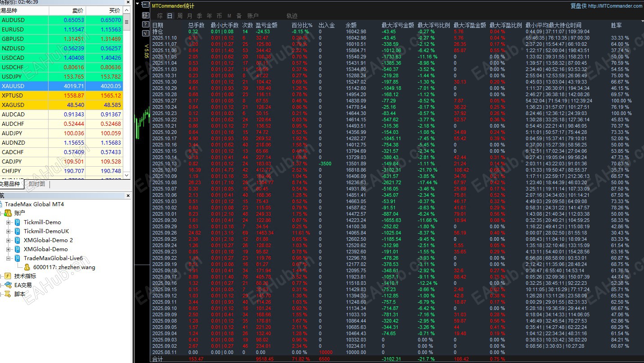
Task: Click the 盈亏金额 profit column header
Action: pyautogui.click(x=267, y=25)
